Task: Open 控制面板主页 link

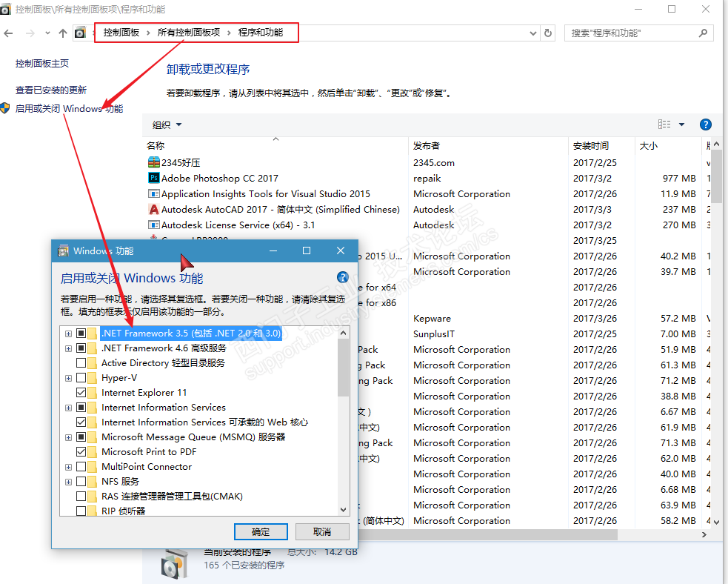Action: [41, 63]
